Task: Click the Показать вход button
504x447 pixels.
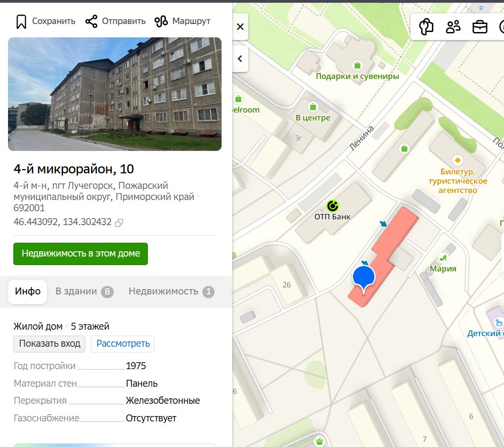Action: (50, 344)
